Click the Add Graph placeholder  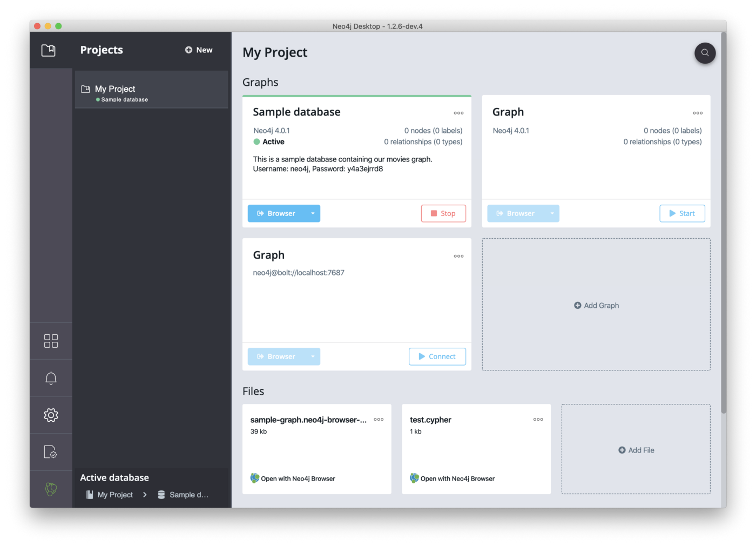596,305
